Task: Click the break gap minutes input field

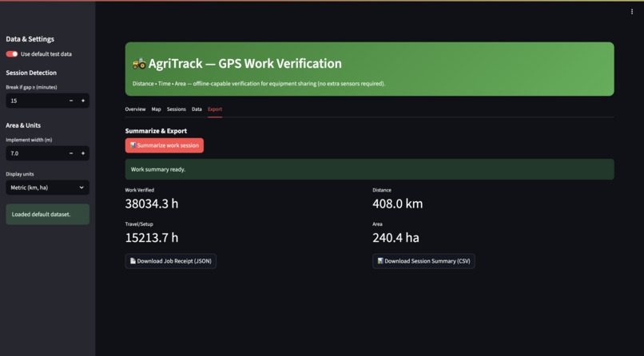Action: pyautogui.click(x=36, y=101)
